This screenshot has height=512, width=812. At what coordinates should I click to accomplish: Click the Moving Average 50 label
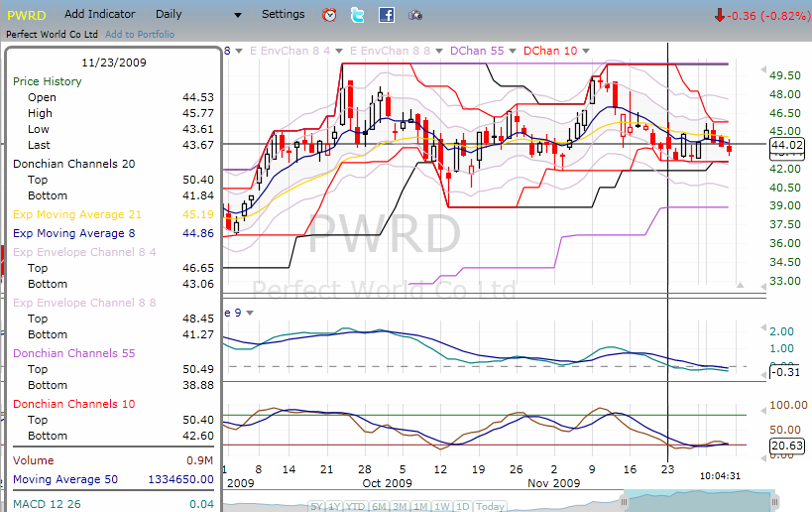click(x=65, y=479)
